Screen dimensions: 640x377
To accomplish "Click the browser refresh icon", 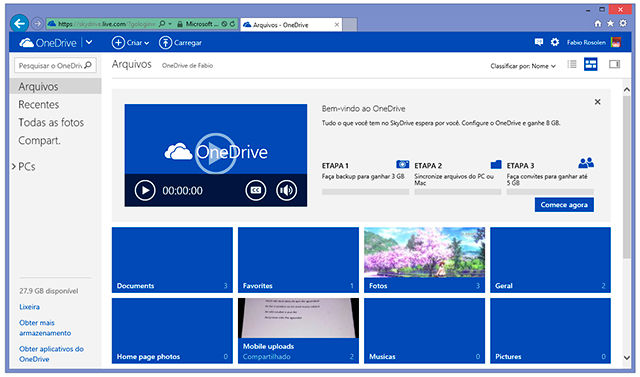I will pos(232,24).
